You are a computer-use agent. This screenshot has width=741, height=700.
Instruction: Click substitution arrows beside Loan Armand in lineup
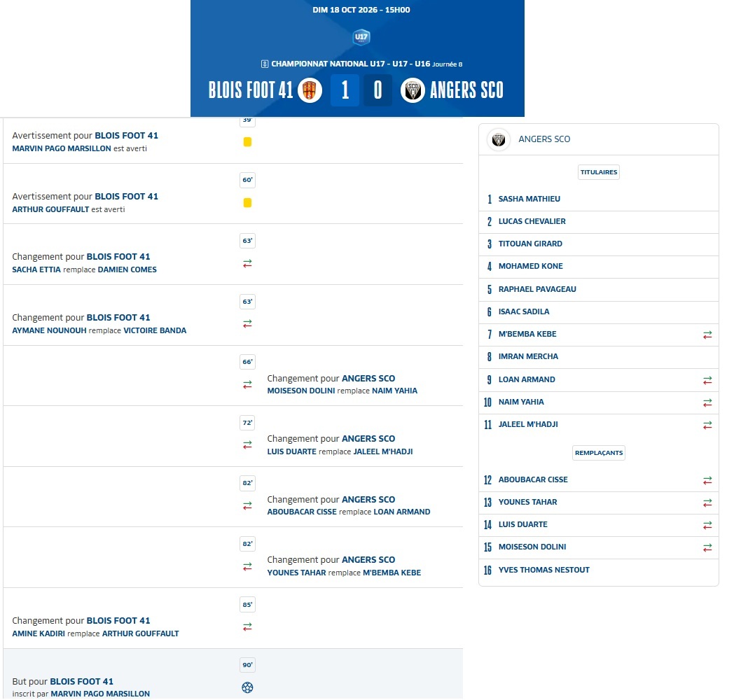pos(707,380)
